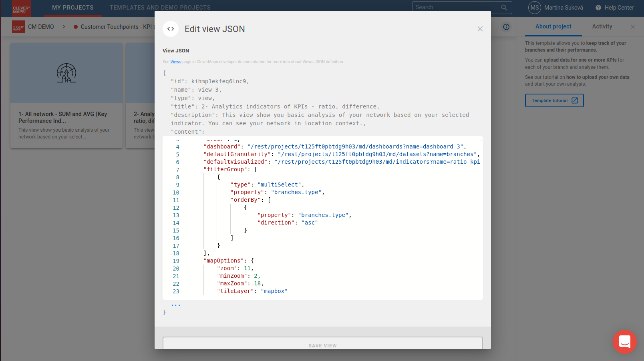644x361 pixels.
Task: Click the project info icon
Action: coord(506,27)
